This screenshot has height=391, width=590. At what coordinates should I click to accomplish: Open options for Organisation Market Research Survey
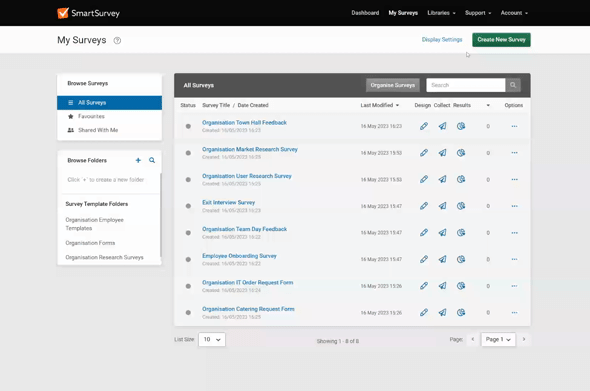[x=514, y=153]
